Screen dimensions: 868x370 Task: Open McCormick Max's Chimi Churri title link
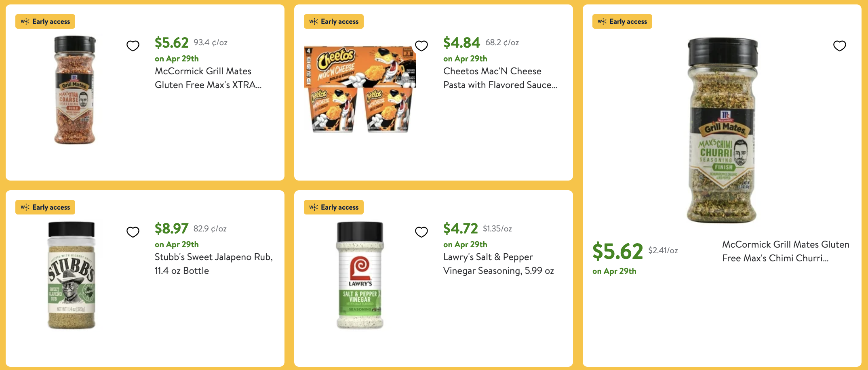coord(785,251)
